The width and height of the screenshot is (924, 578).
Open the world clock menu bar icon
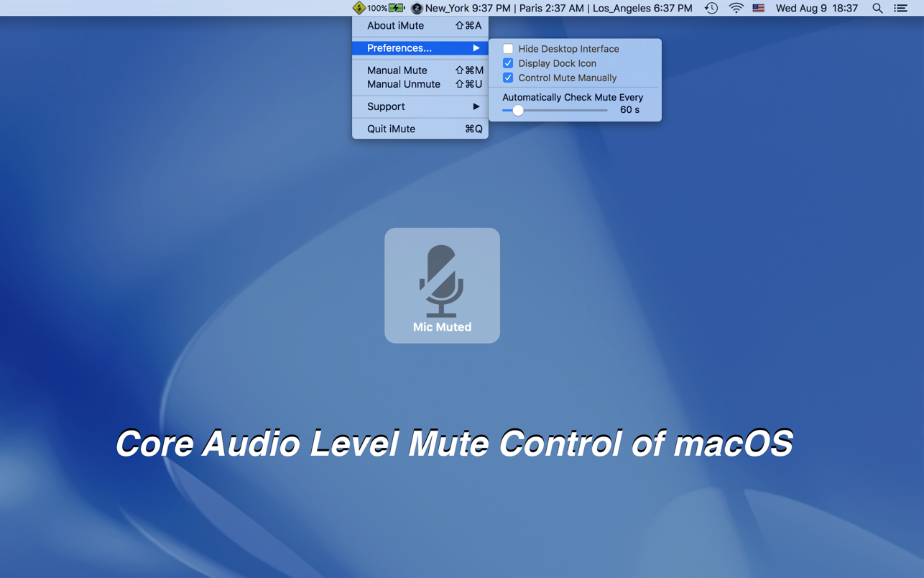pyautogui.click(x=417, y=9)
